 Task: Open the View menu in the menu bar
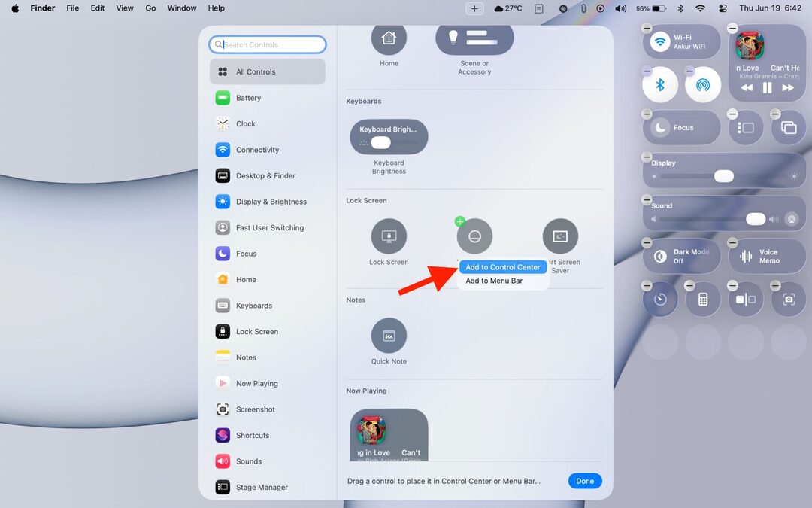point(124,8)
